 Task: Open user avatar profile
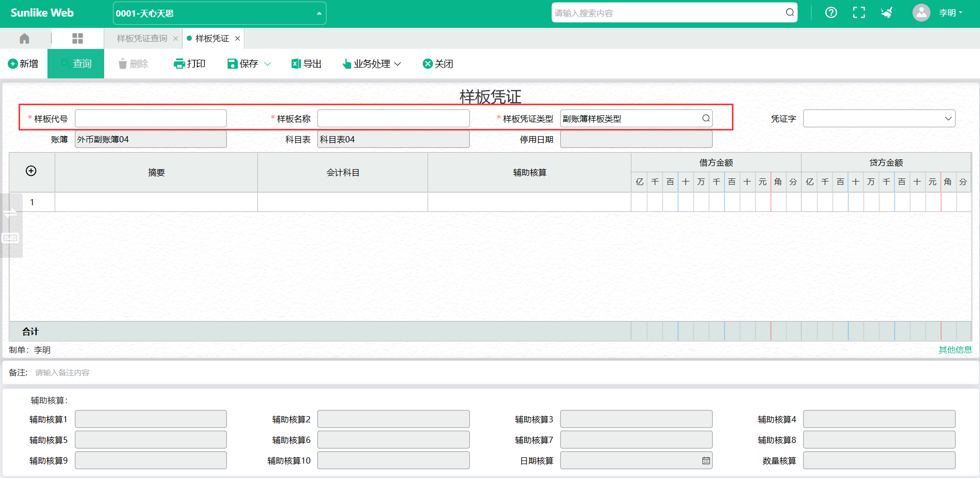[921, 13]
